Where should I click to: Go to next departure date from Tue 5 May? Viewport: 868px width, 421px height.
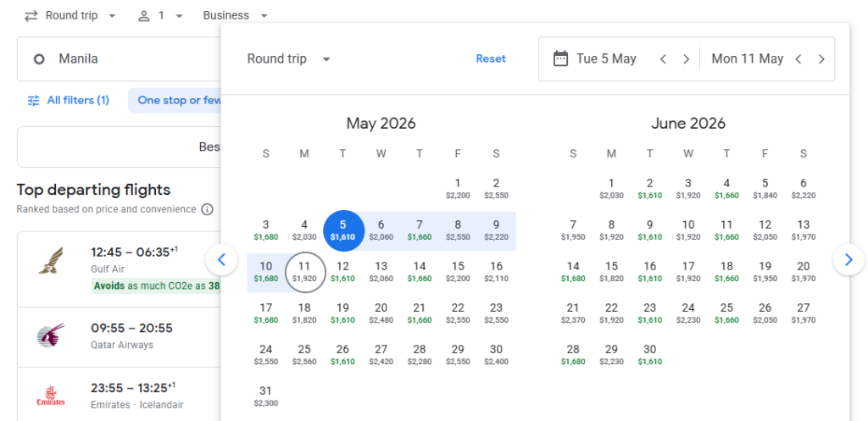[x=687, y=59]
